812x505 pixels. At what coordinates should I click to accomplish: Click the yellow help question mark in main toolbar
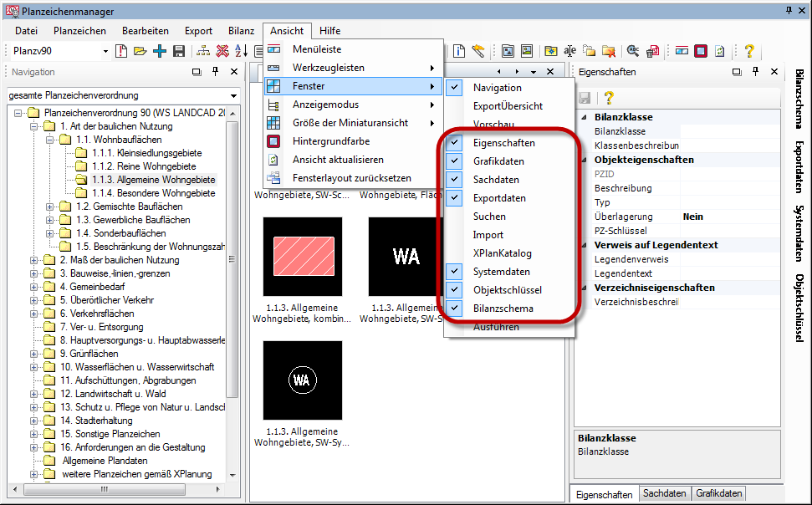click(x=749, y=52)
